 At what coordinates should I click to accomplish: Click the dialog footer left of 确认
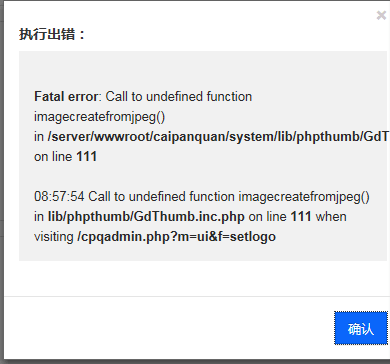click(x=167, y=328)
